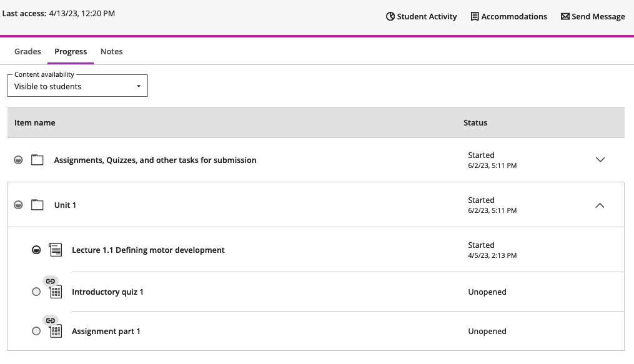Click the Introductory quiz 1 link icon

[51, 281]
